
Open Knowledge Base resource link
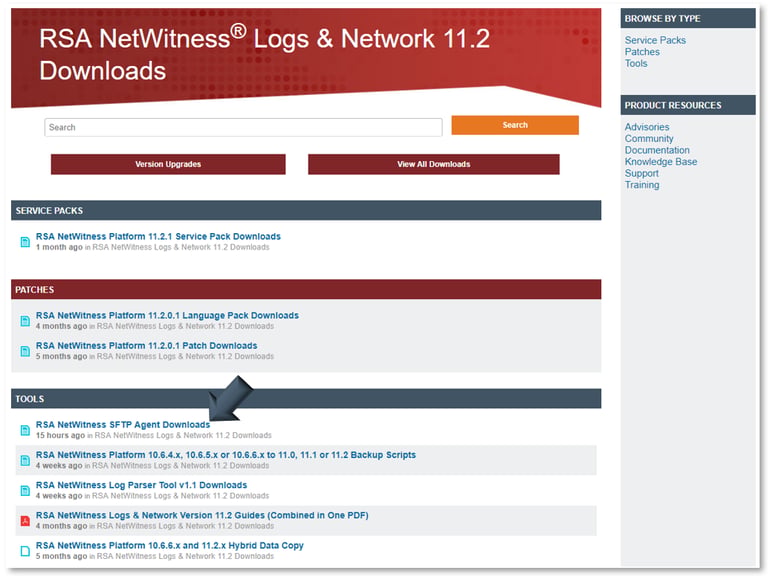click(x=660, y=162)
